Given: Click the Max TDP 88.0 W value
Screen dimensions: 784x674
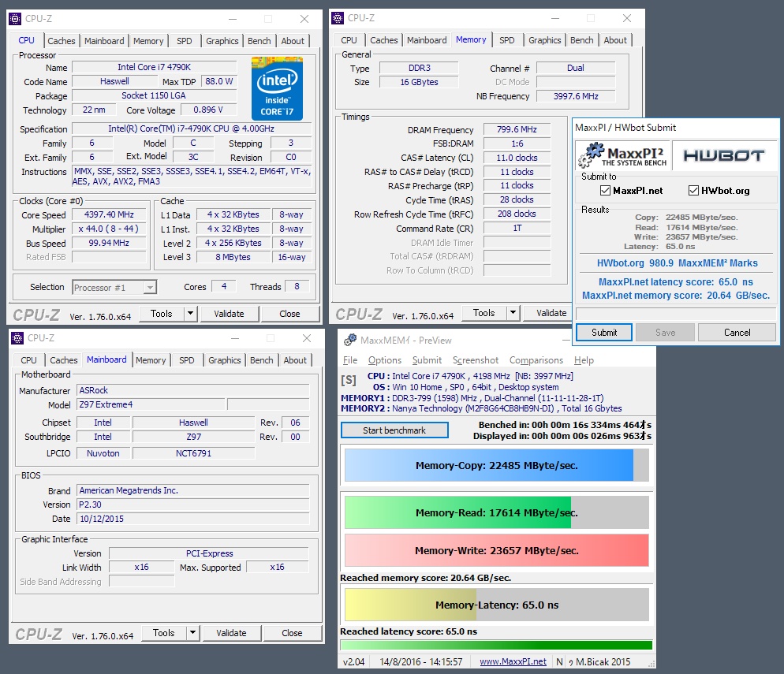Looking at the screenshot, I should pyautogui.click(x=219, y=81).
